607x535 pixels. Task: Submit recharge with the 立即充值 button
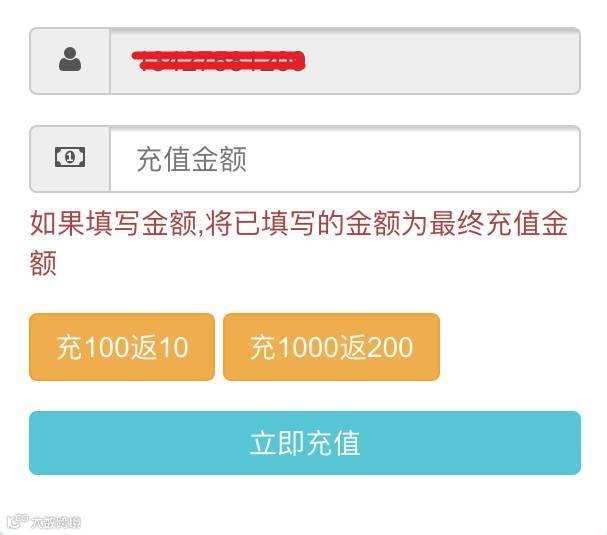pos(305,443)
